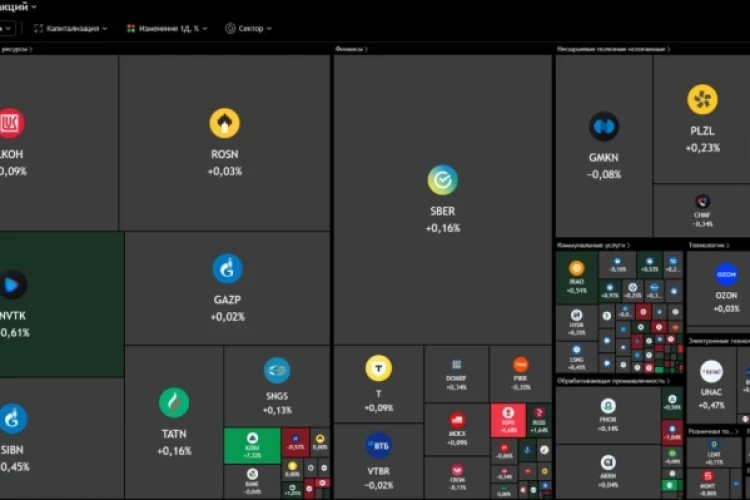Select the utilities tile showing −0,16%
Viewport: 750px width, 500px height.
[x=618, y=265]
